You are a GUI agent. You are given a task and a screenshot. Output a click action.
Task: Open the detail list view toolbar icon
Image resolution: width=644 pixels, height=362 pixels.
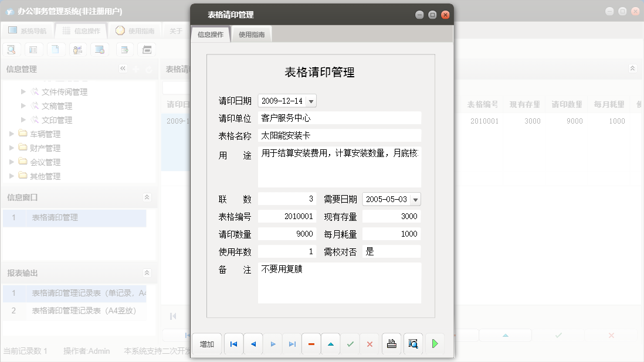33,50
